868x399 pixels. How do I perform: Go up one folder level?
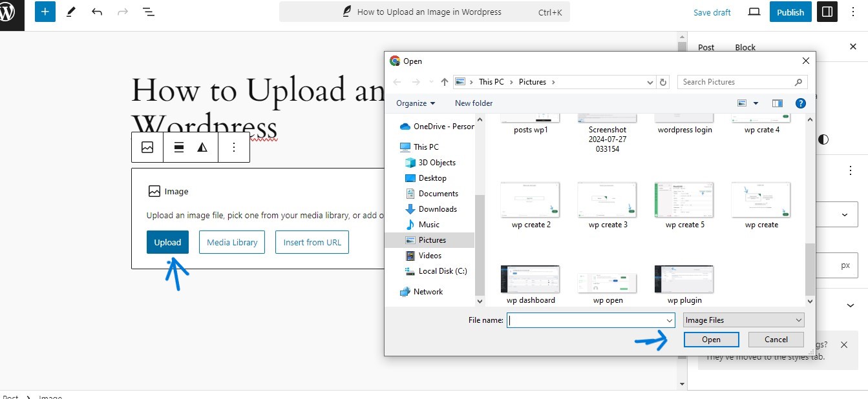(445, 82)
